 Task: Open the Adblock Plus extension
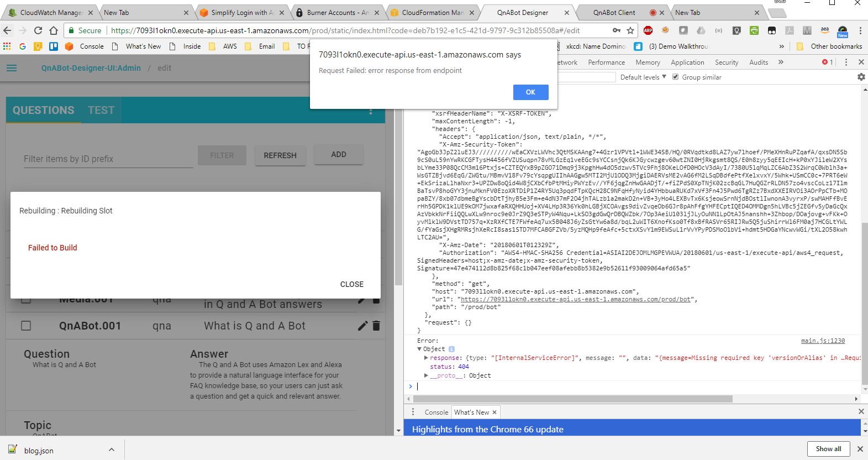(648, 30)
